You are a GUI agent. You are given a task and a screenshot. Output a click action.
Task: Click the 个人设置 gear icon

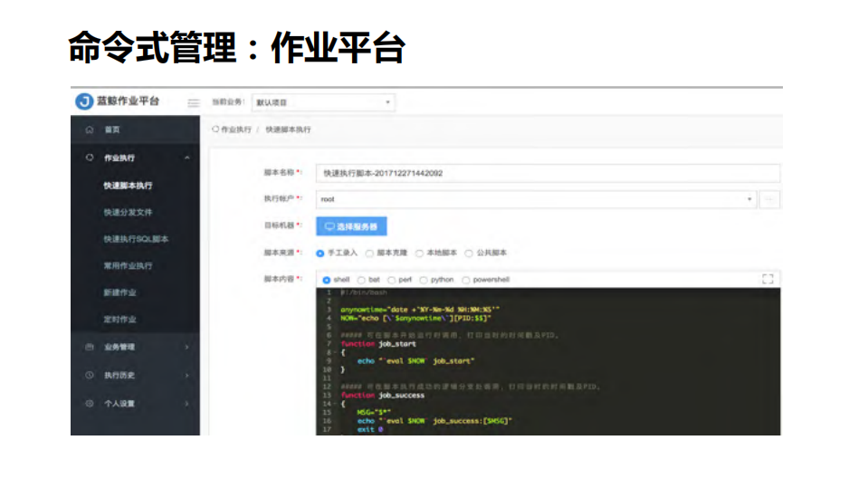point(90,404)
